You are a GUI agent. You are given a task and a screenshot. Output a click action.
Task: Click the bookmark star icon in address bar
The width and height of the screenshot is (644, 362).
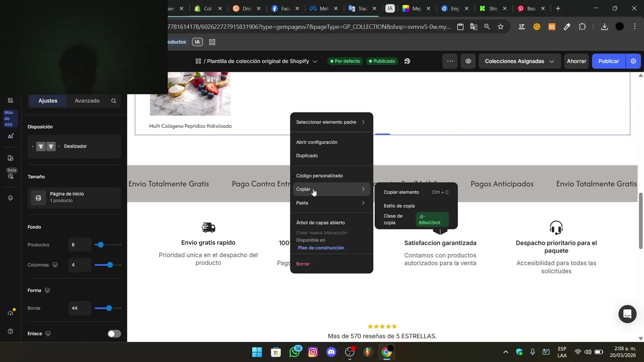[x=501, y=27]
